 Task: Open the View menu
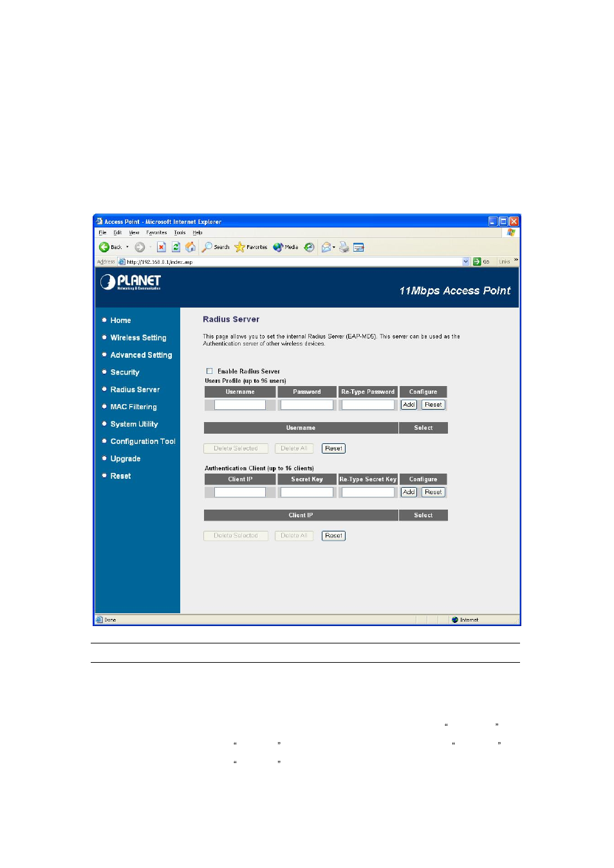click(134, 233)
